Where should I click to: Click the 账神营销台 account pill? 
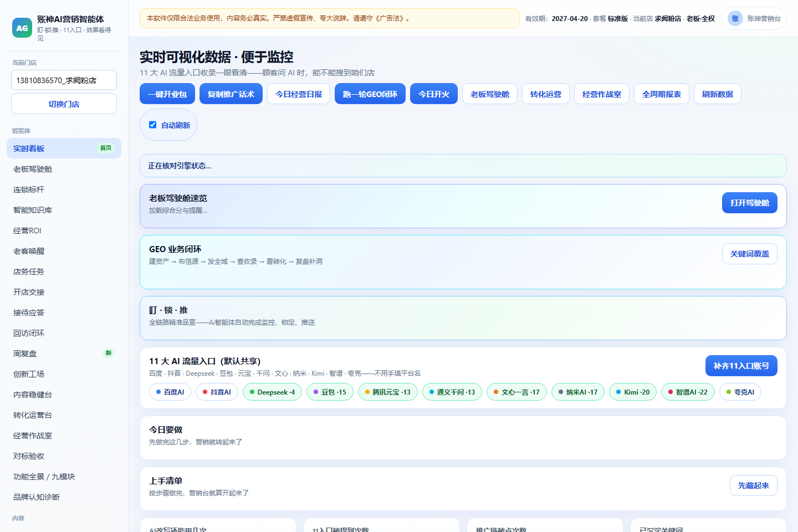pos(754,18)
